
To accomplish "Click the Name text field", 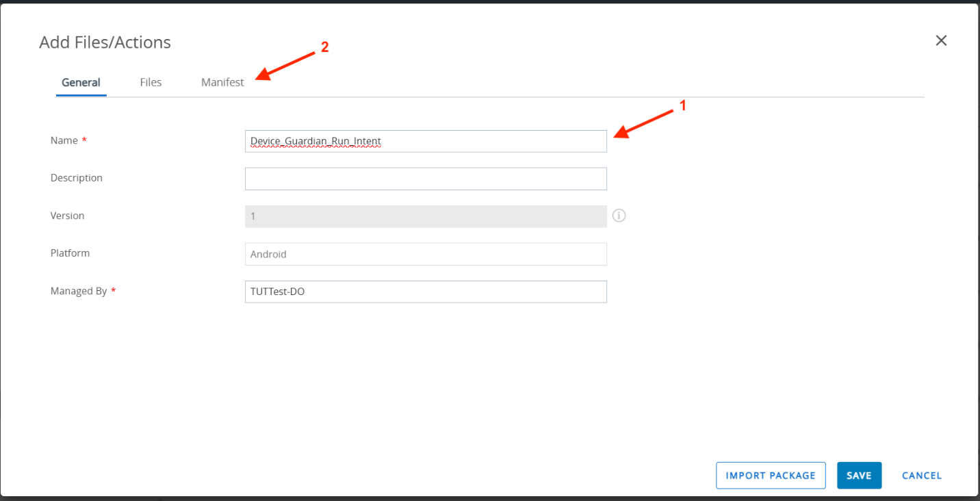I will pos(426,141).
